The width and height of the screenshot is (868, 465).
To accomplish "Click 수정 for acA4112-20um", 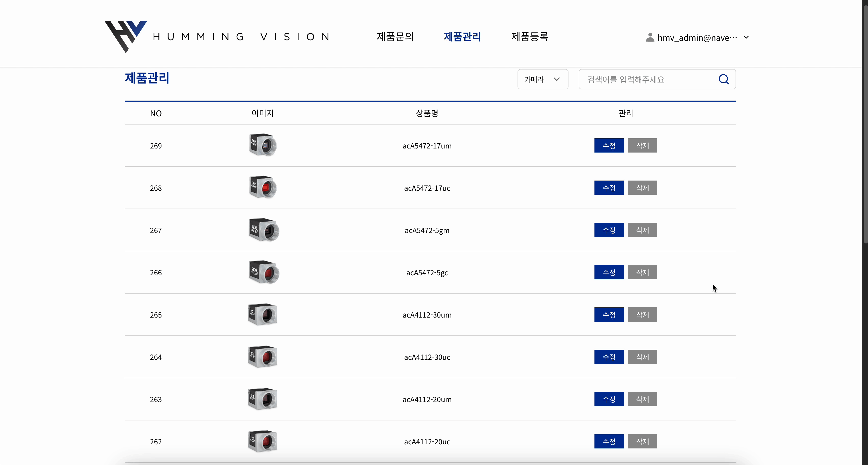I will (608, 399).
